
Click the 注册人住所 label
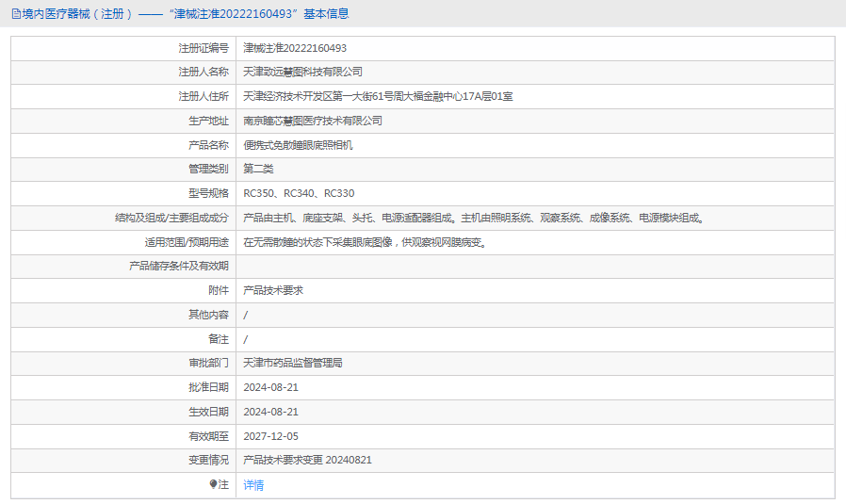coord(203,97)
